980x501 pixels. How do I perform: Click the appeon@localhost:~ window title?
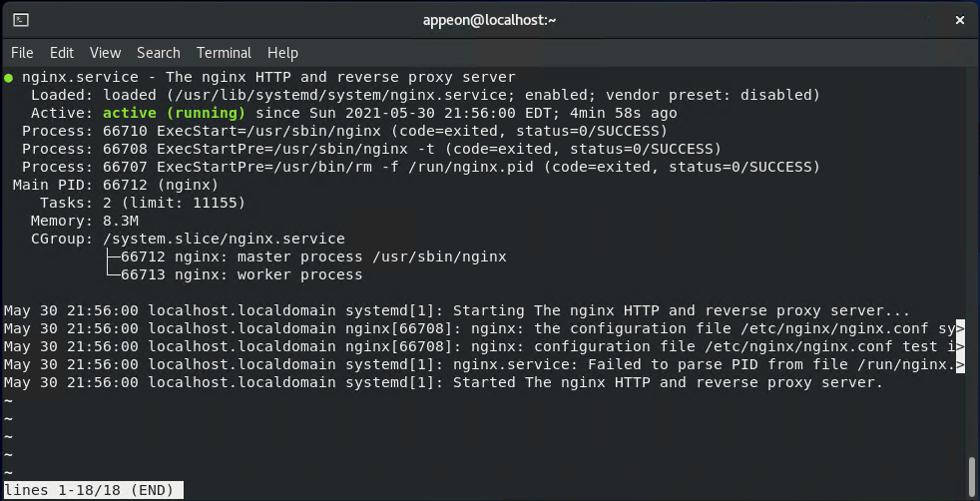tap(489, 20)
